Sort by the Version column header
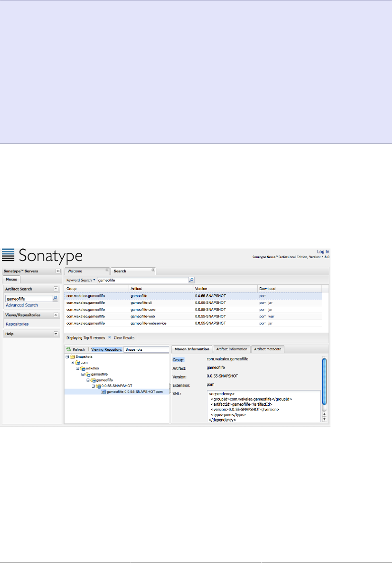This screenshot has height=563, width=392. pos(225,289)
